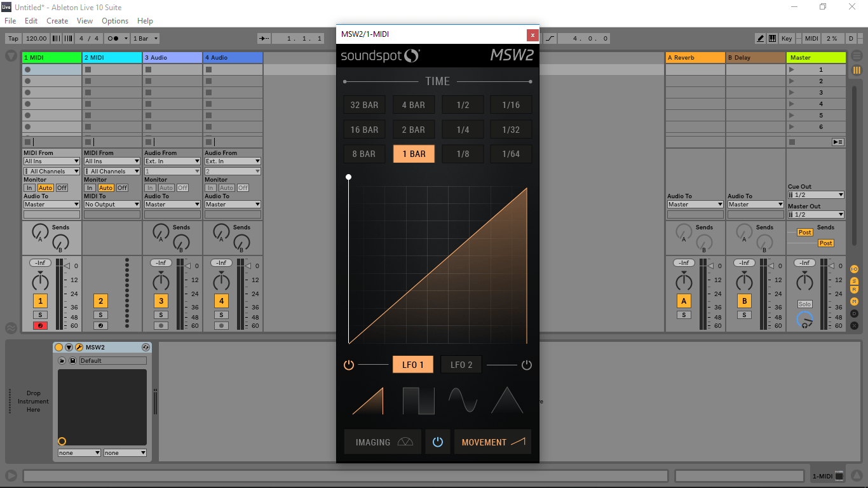Open the Cue Out dropdown on the Master track
The width and height of the screenshot is (868, 488).
[x=816, y=194]
